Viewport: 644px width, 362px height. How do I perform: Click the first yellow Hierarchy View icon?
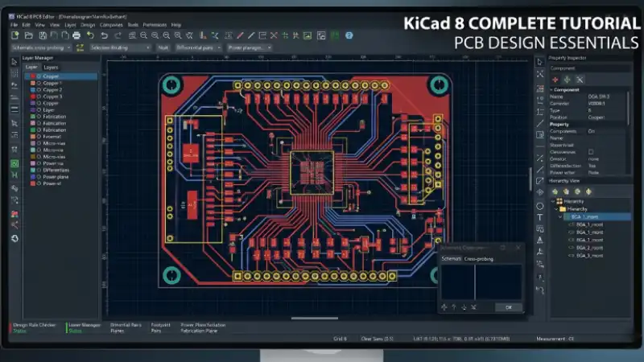click(555, 191)
